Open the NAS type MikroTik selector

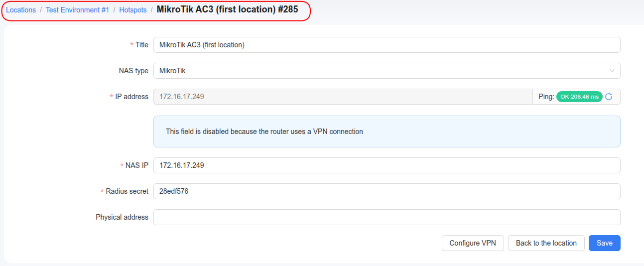pos(379,71)
